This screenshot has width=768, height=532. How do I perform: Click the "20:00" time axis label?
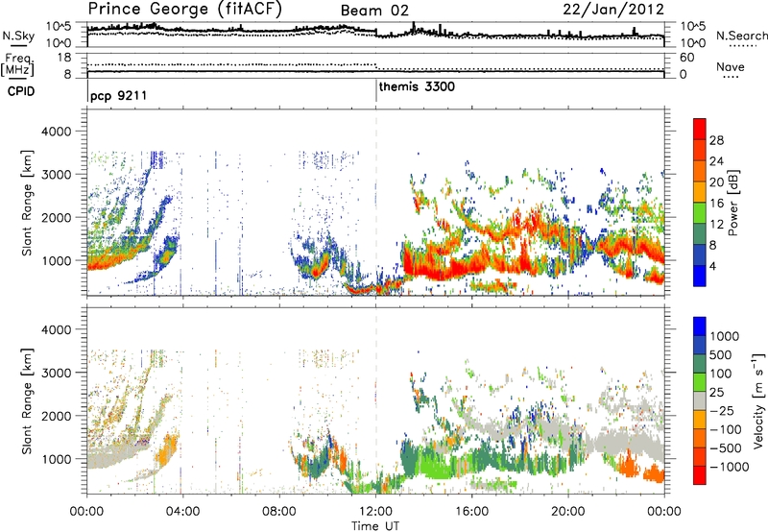[x=568, y=512]
